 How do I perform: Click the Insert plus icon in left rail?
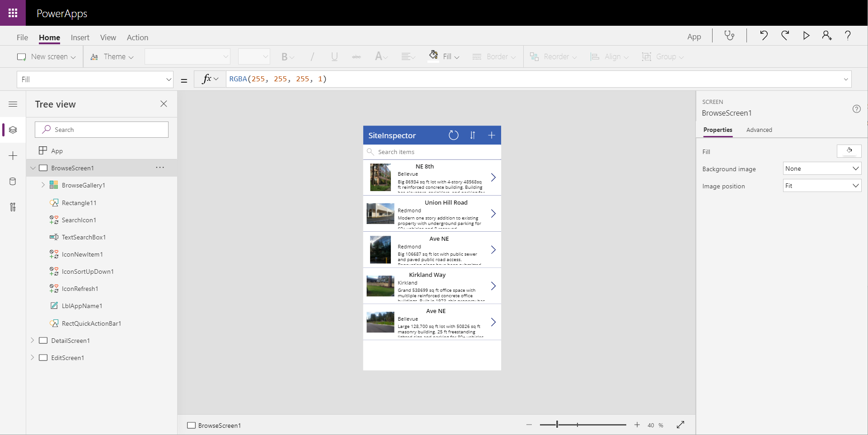click(13, 156)
